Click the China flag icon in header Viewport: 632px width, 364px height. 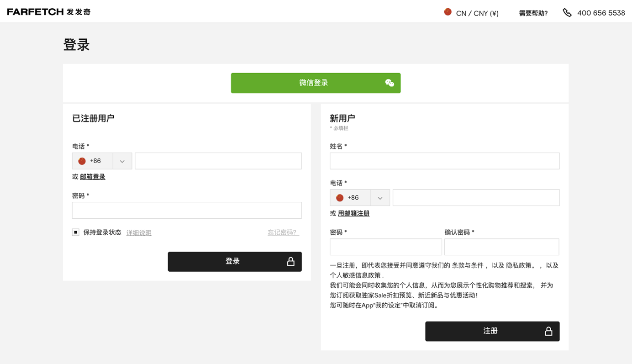click(448, 12)
